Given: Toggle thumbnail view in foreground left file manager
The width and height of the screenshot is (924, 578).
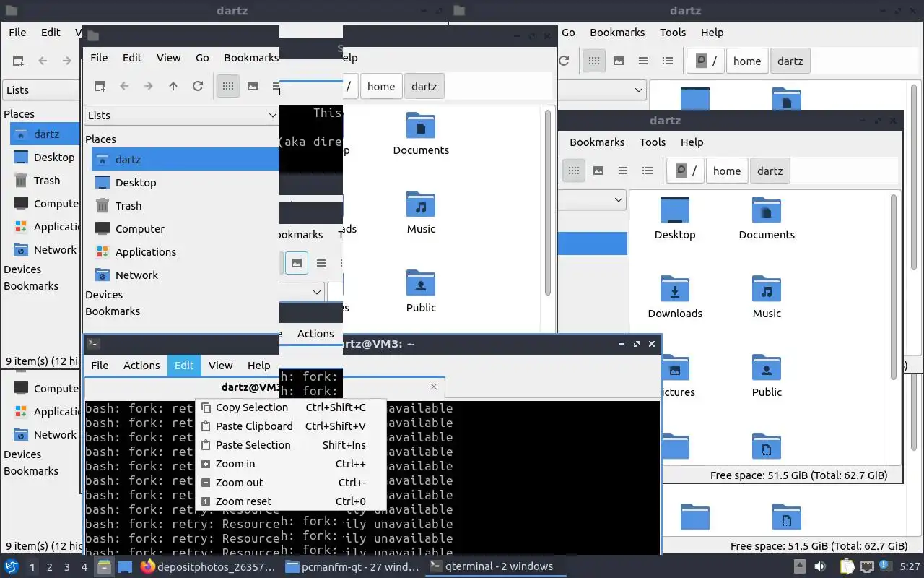Looking at the screenshot, I should click(253, 86).
